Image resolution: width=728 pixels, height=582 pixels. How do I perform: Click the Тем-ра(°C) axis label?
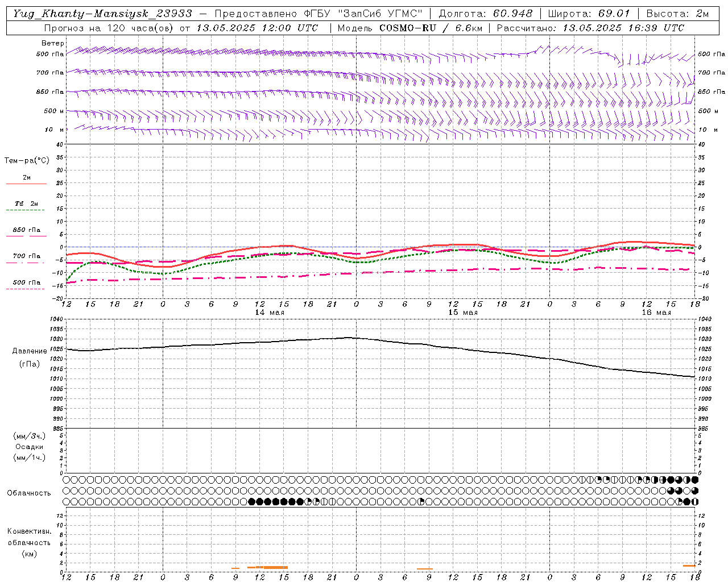point(27,161)
